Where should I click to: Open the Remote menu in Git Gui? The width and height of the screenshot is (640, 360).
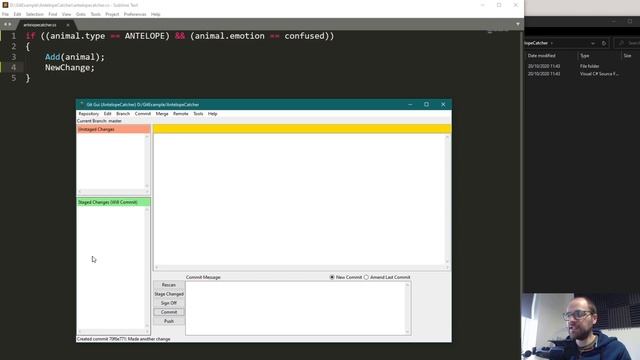[x=180, y=114]
